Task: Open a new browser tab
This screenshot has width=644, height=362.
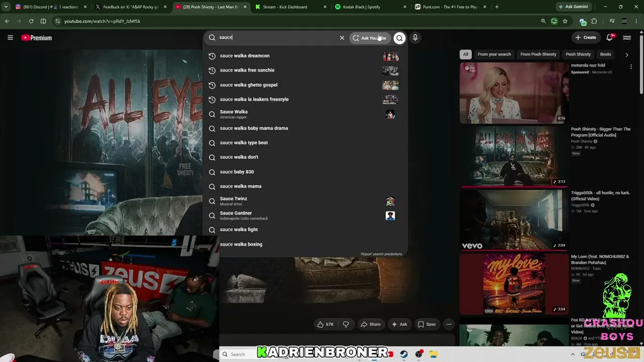Action: coord(497,7)
